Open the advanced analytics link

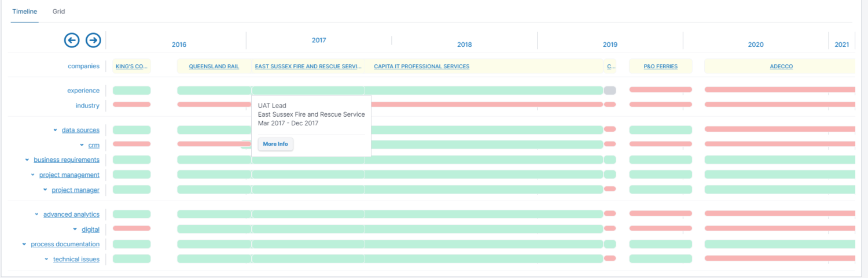coord(71,214)
